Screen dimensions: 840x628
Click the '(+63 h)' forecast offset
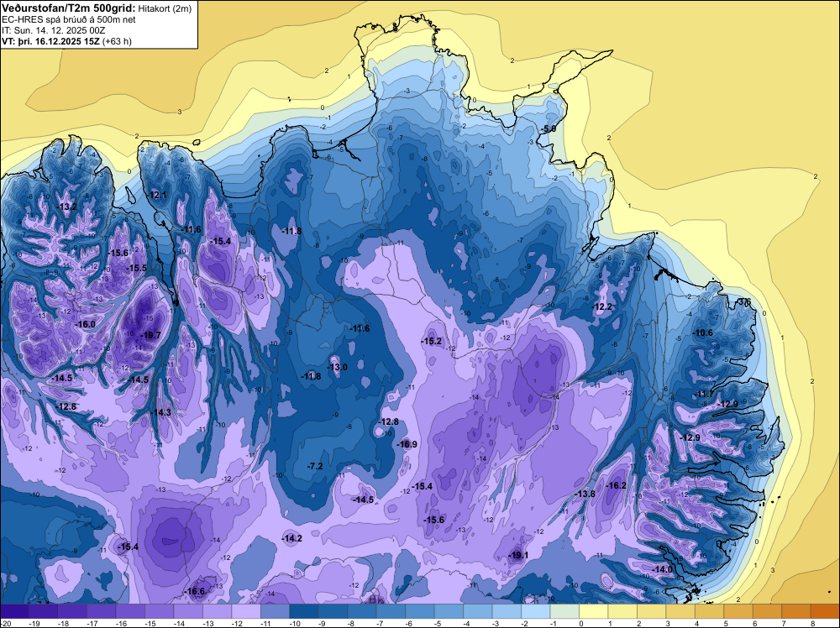(117, 41)
